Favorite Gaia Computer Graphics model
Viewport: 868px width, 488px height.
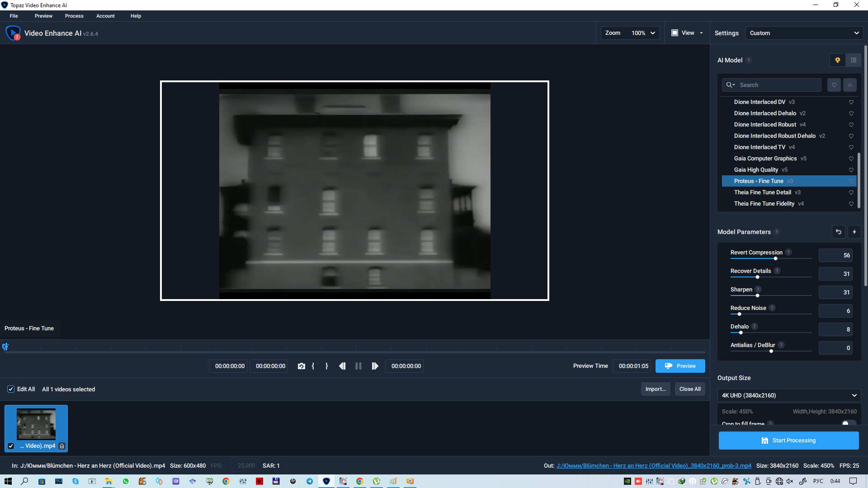tap(851, 159)
